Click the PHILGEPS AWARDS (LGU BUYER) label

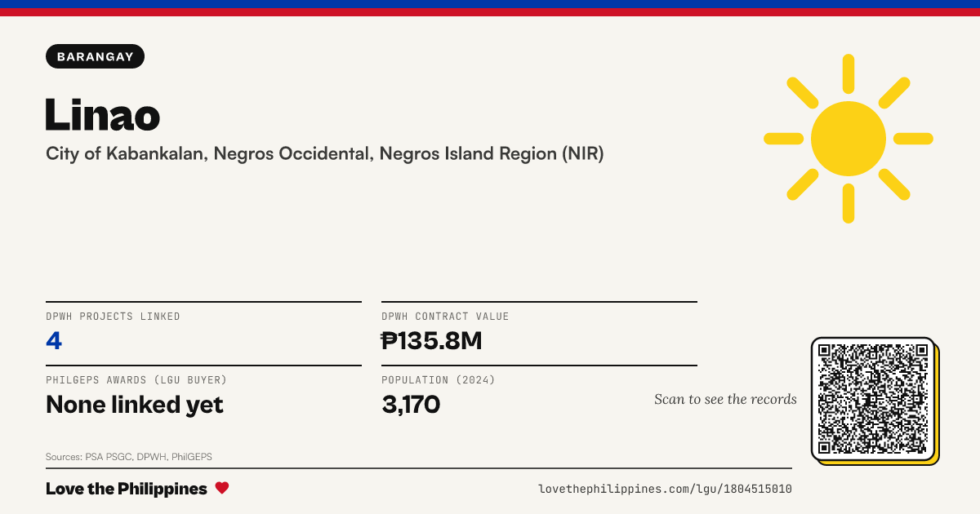pyautogui.click(x=136, y=380)
